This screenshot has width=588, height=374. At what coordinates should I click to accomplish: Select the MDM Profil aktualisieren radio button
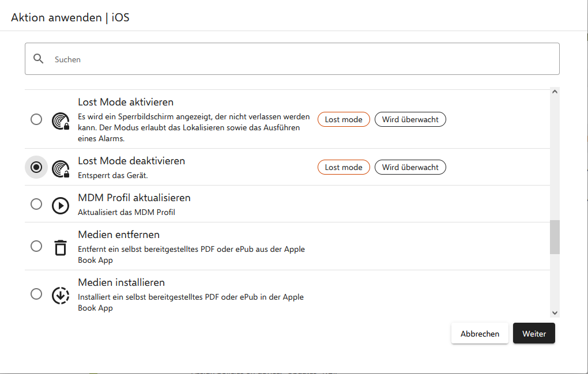coord(36,204)
